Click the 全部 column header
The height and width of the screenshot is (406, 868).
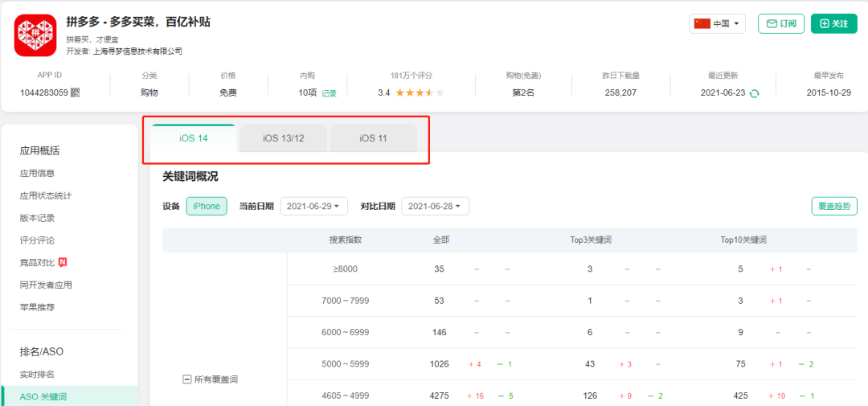click(441, 240)
